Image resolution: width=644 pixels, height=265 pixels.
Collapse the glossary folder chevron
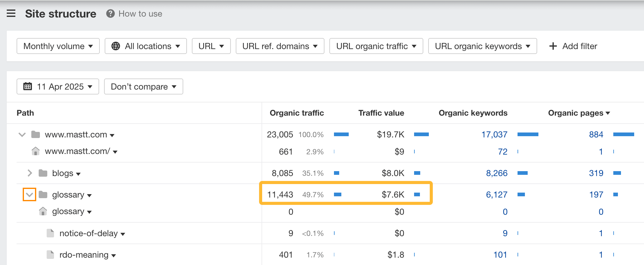click(29, 194)
